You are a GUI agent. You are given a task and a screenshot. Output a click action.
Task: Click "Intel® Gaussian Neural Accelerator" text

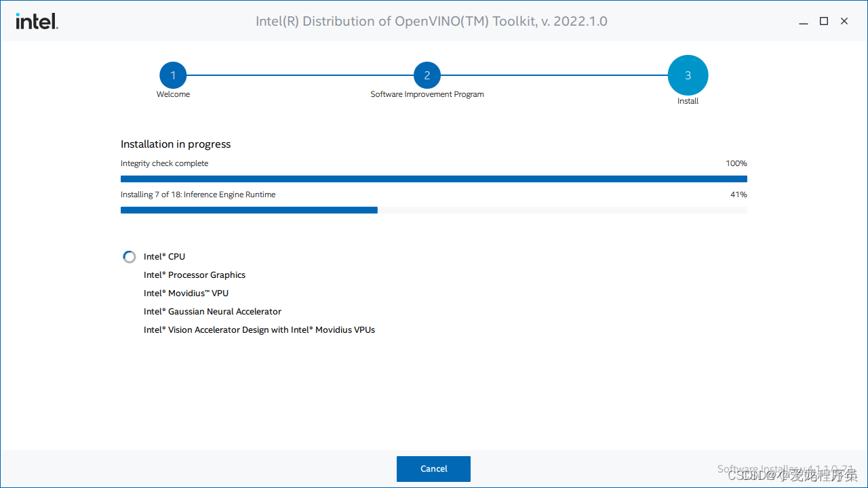click(212, 312)
